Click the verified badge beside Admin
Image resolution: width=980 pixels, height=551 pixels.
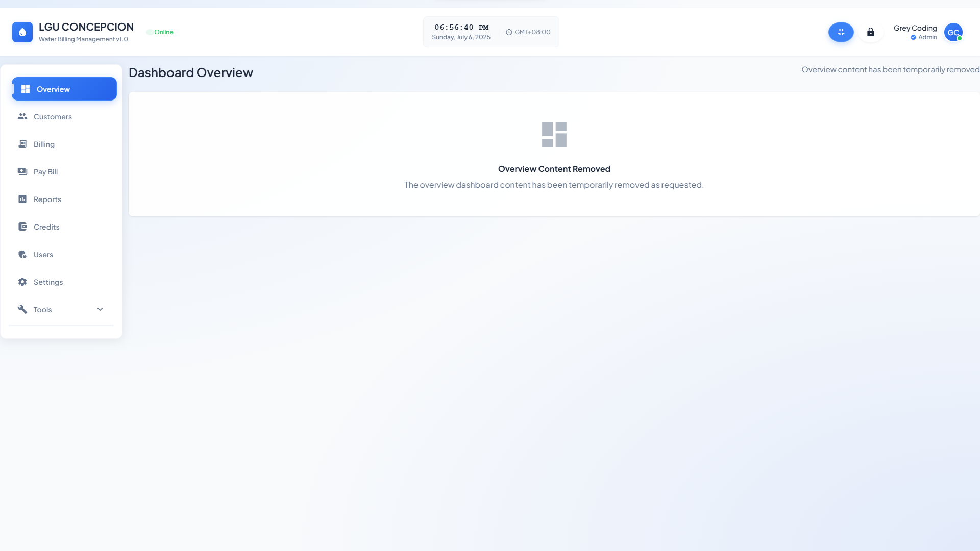click(x=913, y=37)
